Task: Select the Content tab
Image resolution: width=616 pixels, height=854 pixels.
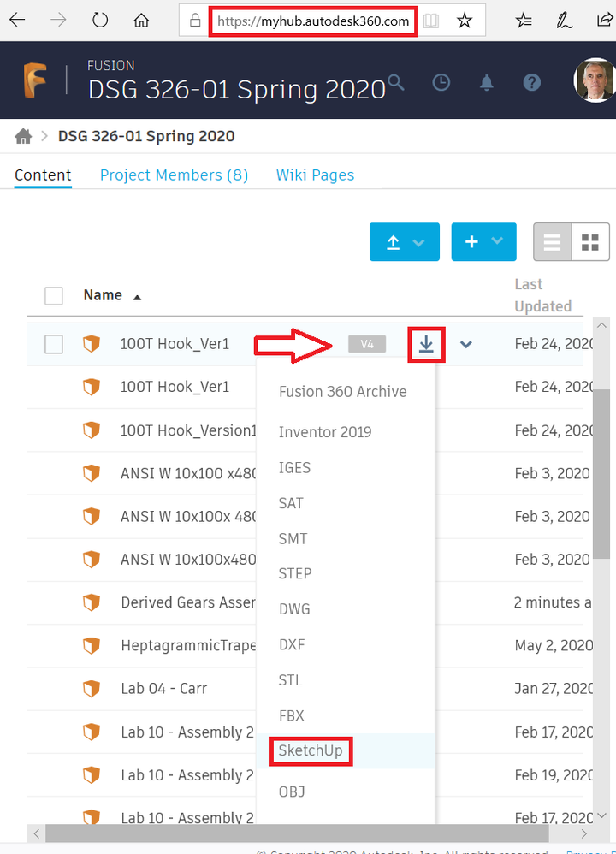Action: point(43,175)
